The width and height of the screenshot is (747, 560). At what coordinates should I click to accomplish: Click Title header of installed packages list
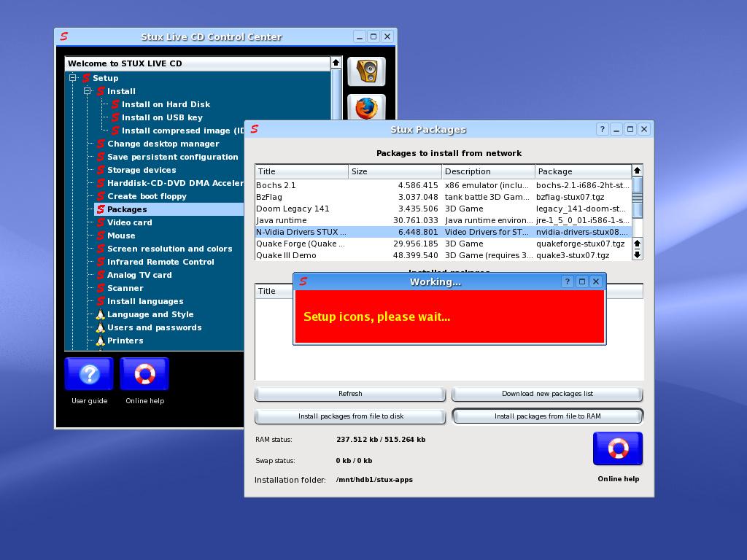[x=274, y=291]
